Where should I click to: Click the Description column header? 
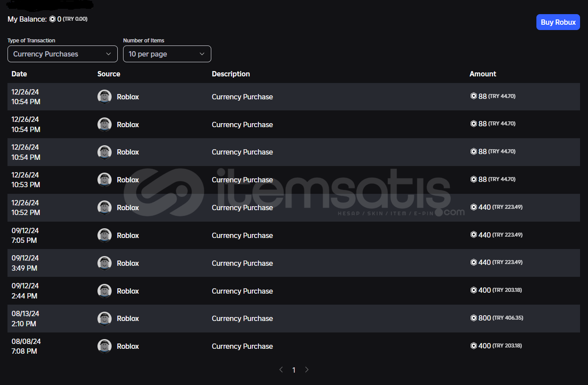(231, 74)
